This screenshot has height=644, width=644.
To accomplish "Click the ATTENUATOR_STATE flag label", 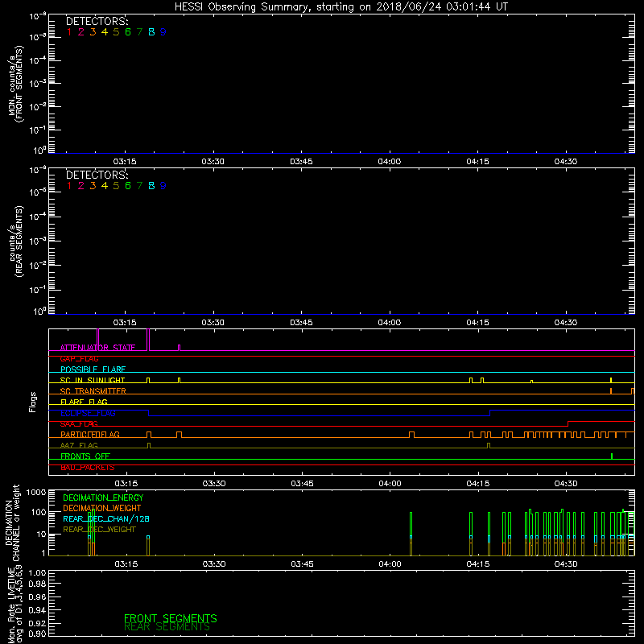I will click(x=97, y=348).
